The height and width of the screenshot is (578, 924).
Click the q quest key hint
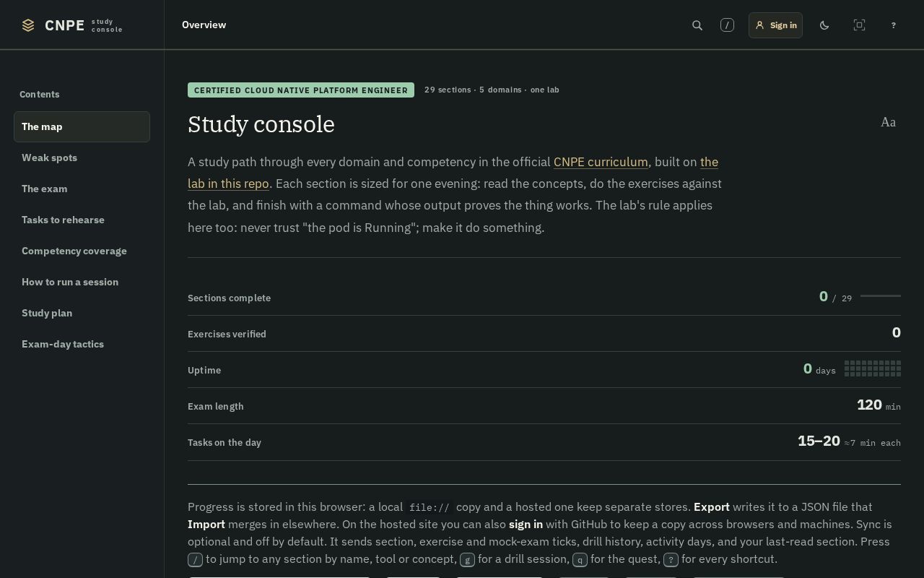coord(580,559)
